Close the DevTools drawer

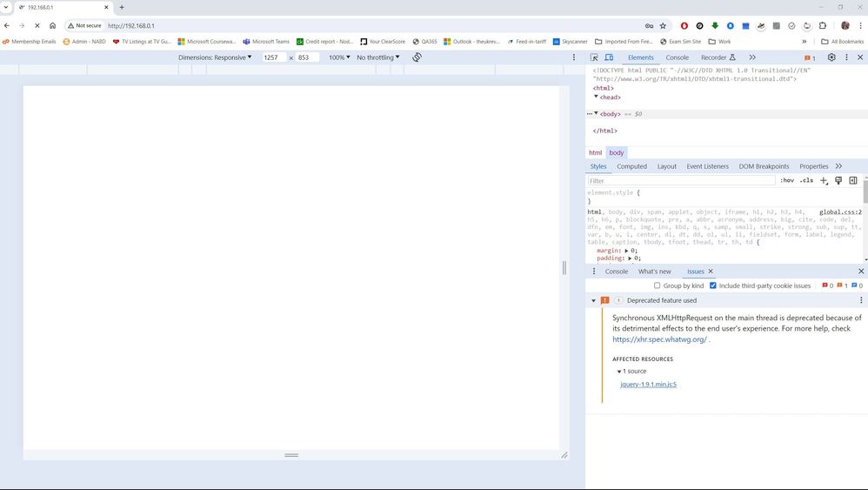coord(861,272)
